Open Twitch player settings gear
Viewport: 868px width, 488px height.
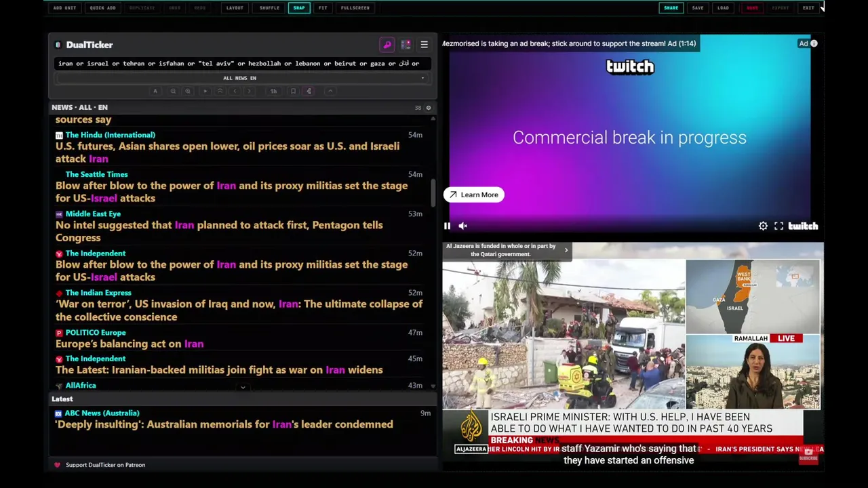763,226
